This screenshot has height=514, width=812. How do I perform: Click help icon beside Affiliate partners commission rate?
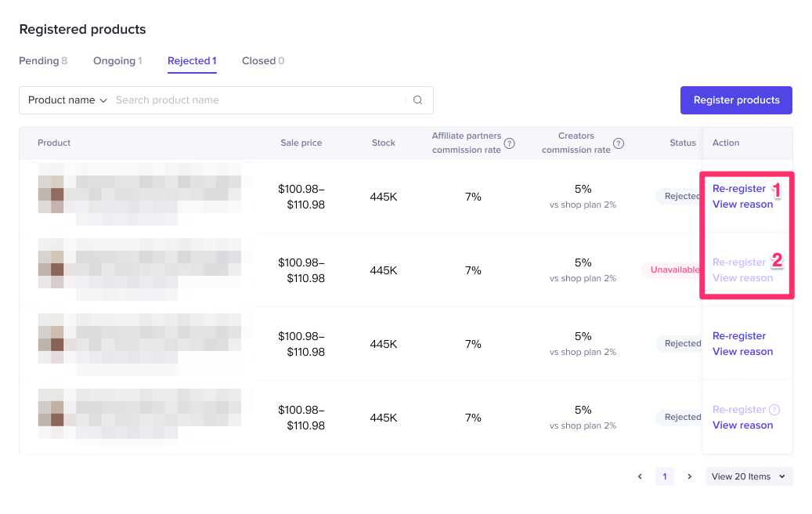pyautogui.click(x=510, y=143)
